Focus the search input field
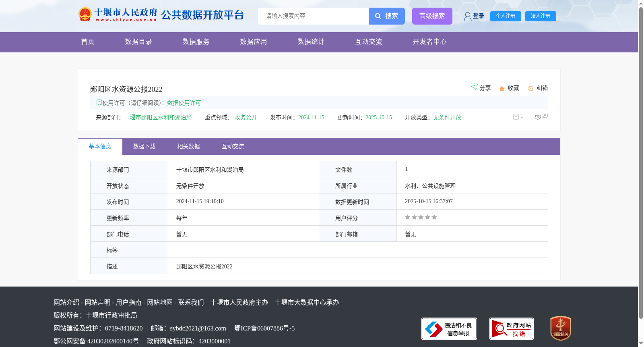This screenshot has width=644, height=347. pos(313,16)
